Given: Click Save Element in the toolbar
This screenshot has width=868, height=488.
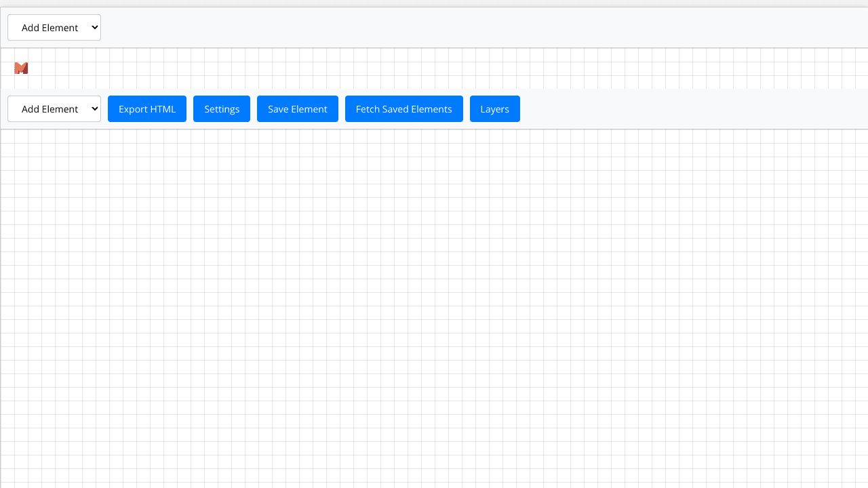Looking at the screenshot, I should click(297, 108).
